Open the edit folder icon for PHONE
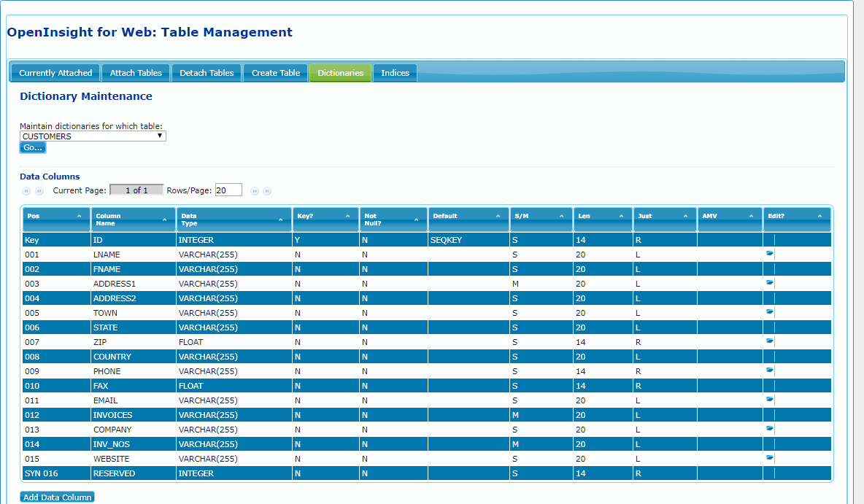This screenshot has width=864, height=504. [x=770, y=370]
